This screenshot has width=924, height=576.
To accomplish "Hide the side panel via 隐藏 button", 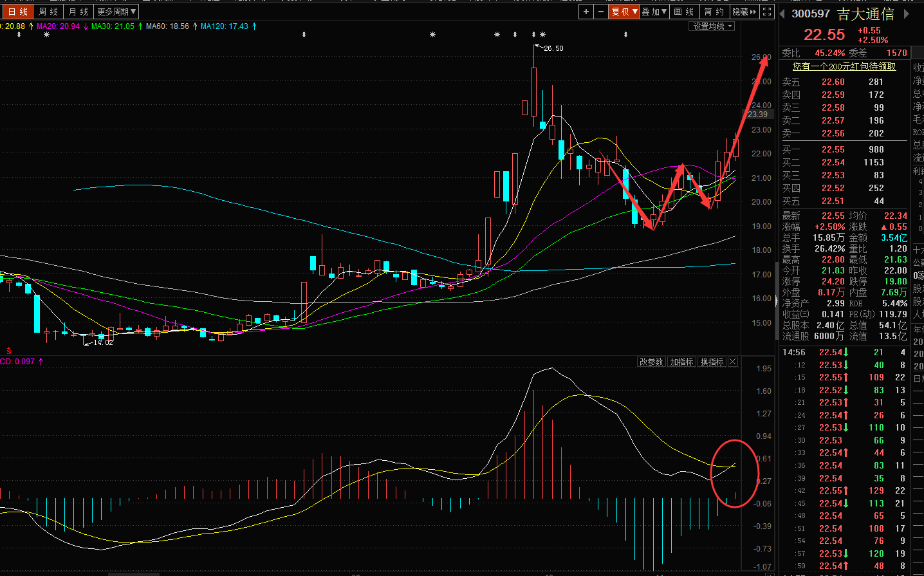I will point(744,12).
